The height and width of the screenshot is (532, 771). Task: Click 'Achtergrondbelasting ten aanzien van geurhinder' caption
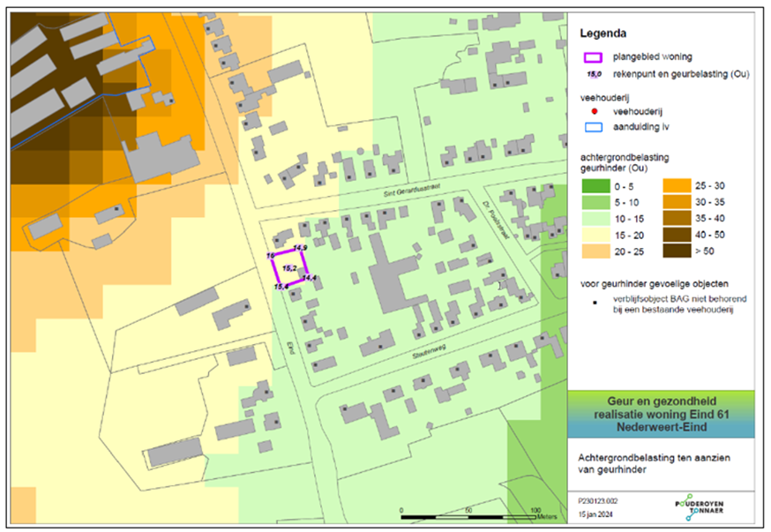654,464
